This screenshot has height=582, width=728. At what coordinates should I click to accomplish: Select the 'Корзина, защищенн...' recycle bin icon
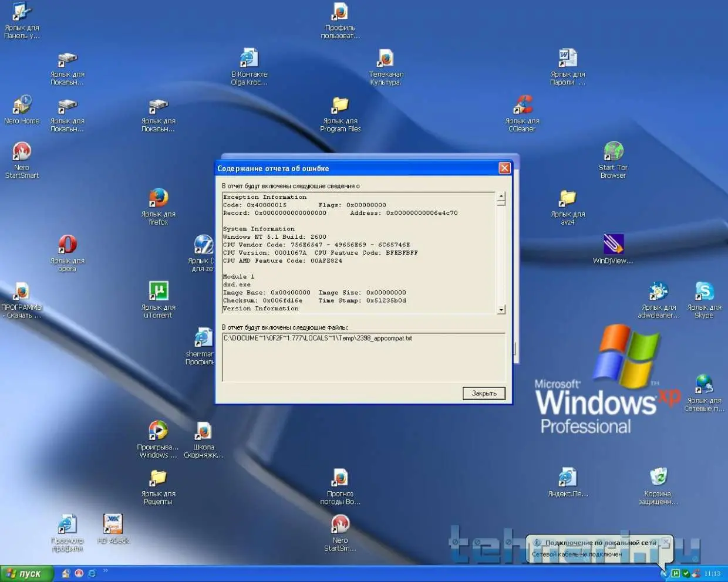[x=658, y=486]
